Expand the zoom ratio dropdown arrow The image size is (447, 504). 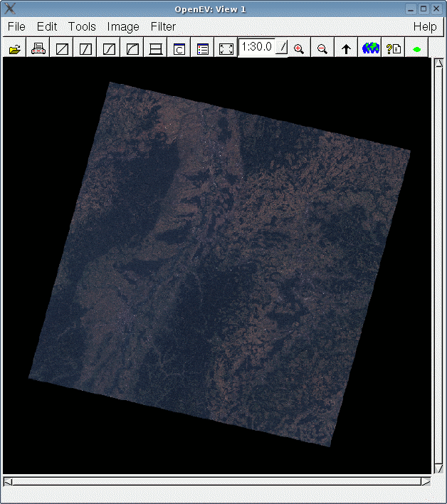click(x=281, y=48)
